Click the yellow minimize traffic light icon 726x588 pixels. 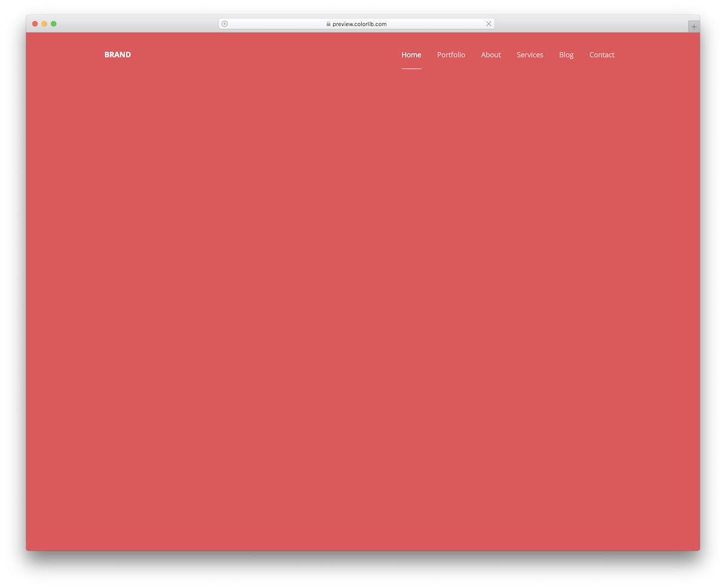(x=44, y=24)
